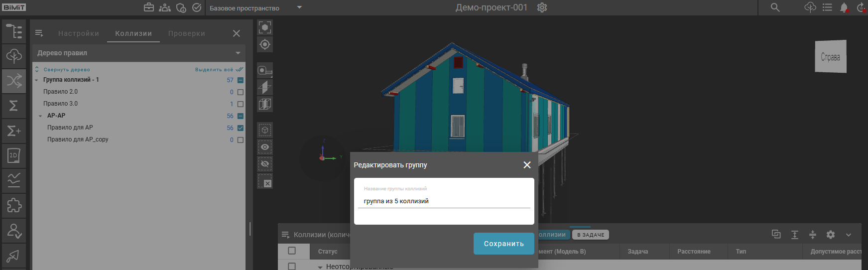The width and height of the screenshot is (868, 270).
Task: Collapse the Группа коллизий - 1 node
Action: [x=36, y=80]
